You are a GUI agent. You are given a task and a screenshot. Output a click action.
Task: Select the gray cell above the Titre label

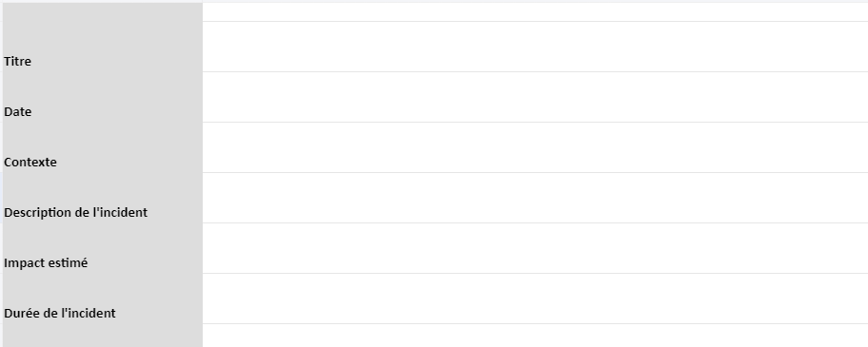tap(103, 12)
